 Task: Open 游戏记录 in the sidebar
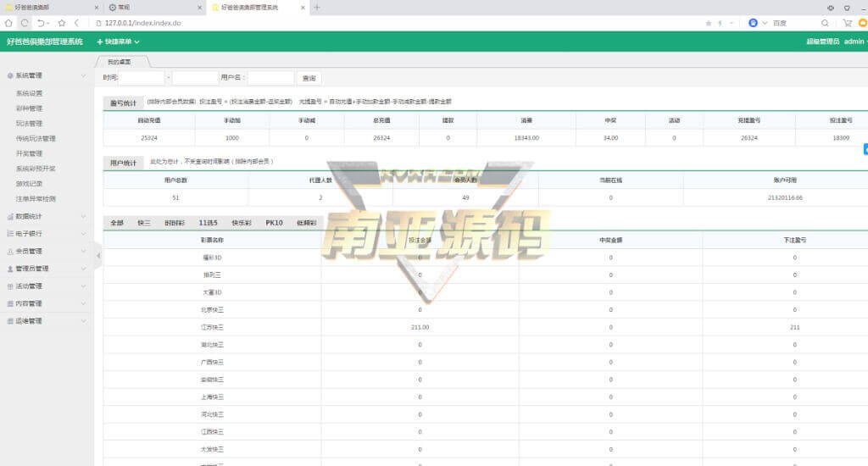click(30, 183)
